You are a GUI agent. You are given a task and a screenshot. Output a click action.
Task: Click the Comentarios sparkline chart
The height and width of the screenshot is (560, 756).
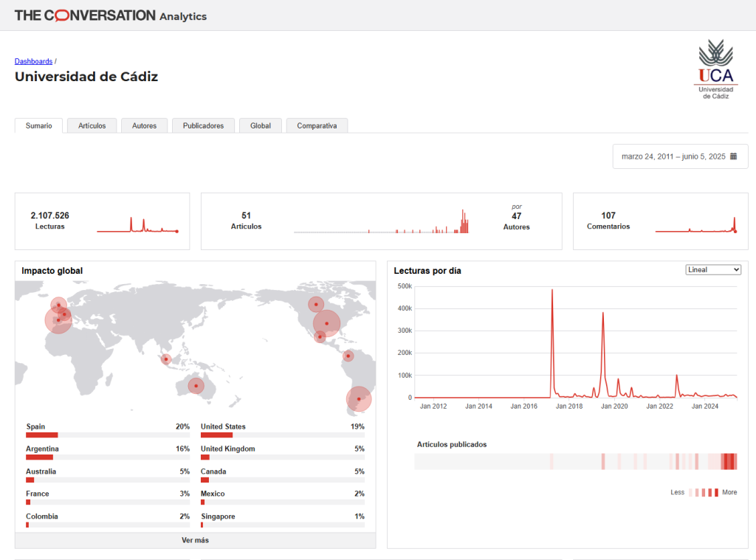(x=695, y=224)
